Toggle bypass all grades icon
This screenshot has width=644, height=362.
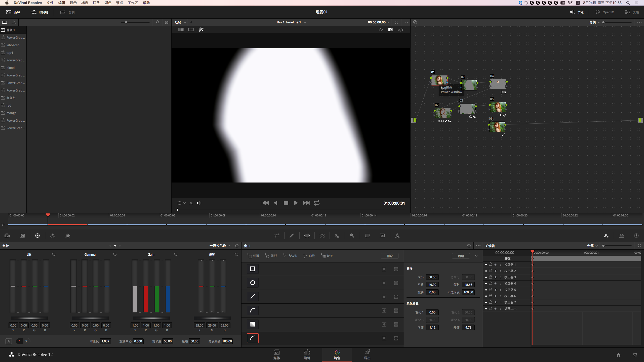(x=415, y=22)
